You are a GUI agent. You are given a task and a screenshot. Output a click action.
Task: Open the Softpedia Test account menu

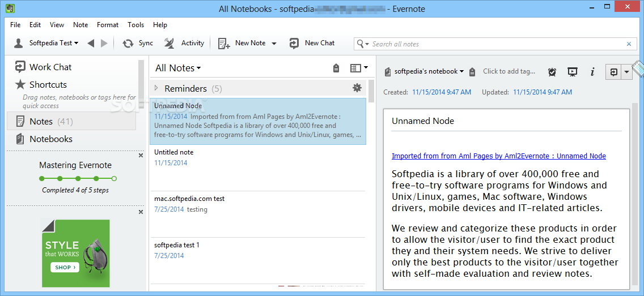46,43
